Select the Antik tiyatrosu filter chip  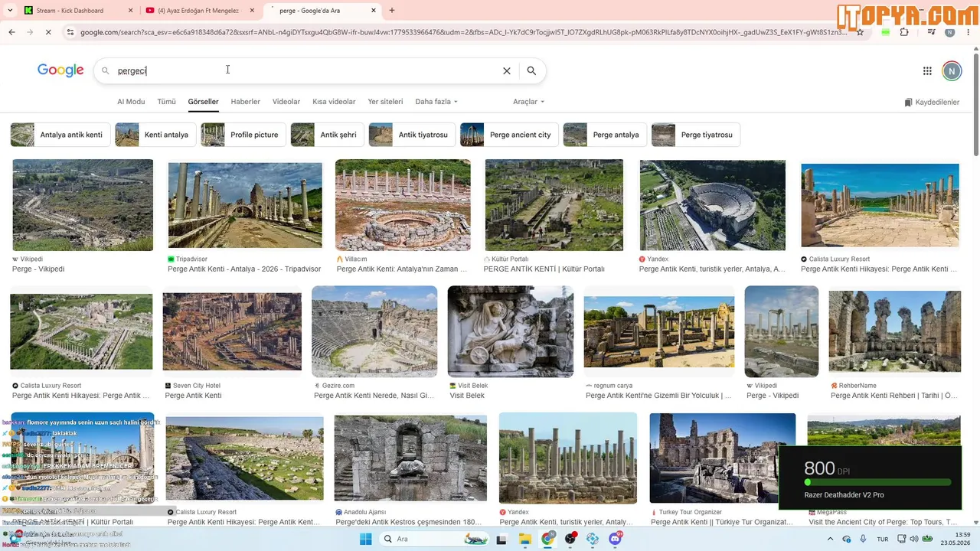[x=412, y=135]
